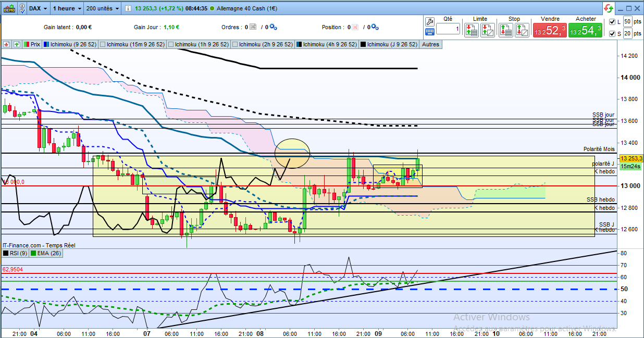The width and height of the screenshot is (644, 338).
Task: Open position settings gear icon
Action: click(x=375, y=27)
